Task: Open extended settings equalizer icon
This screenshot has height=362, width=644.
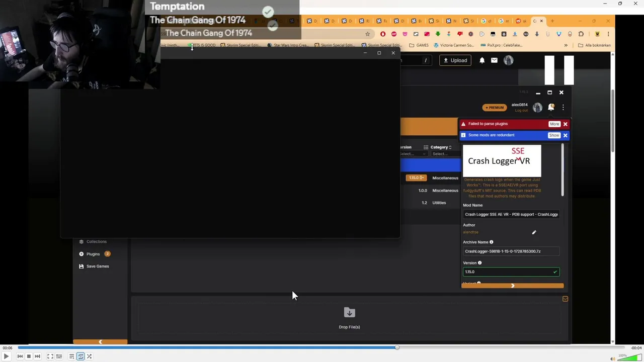Action: tap(59, 356)
